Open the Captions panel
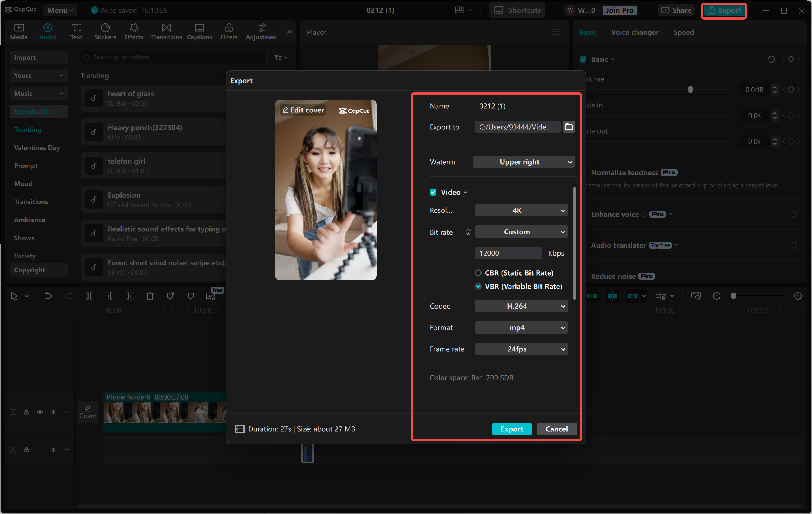This screenshot has width=812, height=514. coord(199,31)
